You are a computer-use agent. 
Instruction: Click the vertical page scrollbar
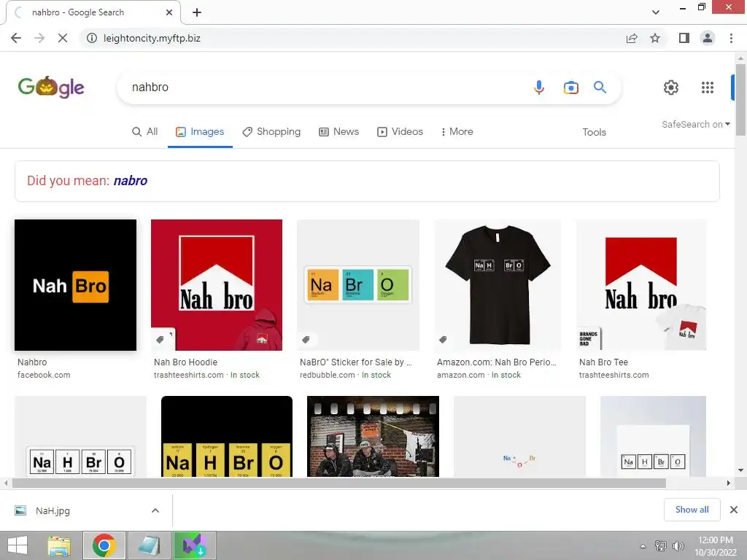pyautogui.click(x=740, y=100)
